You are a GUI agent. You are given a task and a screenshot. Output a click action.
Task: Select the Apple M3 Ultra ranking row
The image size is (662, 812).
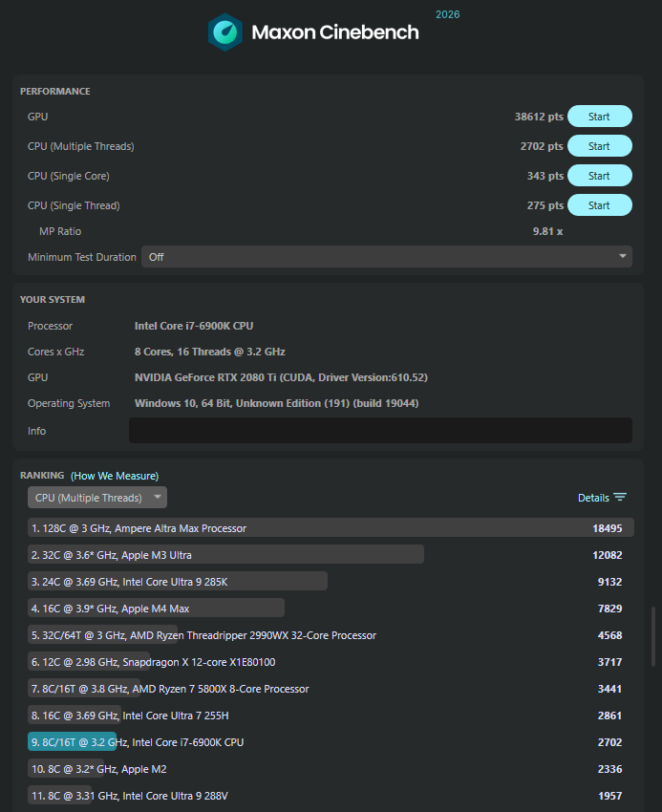coord(331,555)
